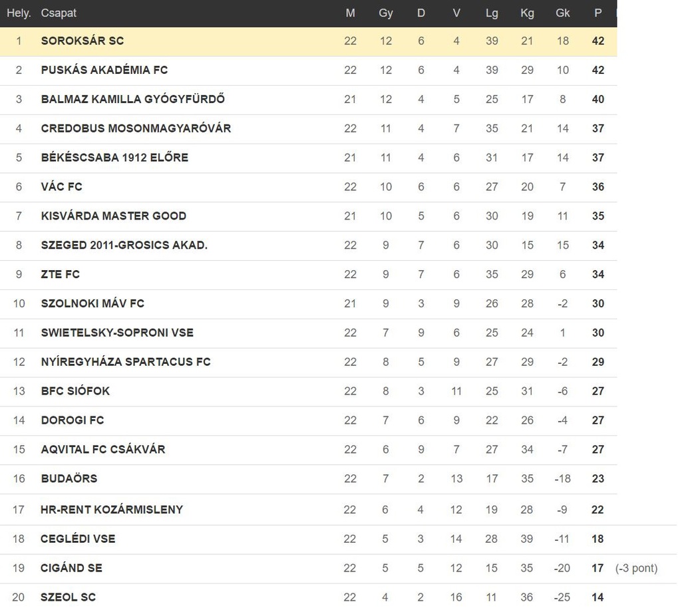
Task: Sort by the Gk goal difference header
Action: [x=562, y=13]
